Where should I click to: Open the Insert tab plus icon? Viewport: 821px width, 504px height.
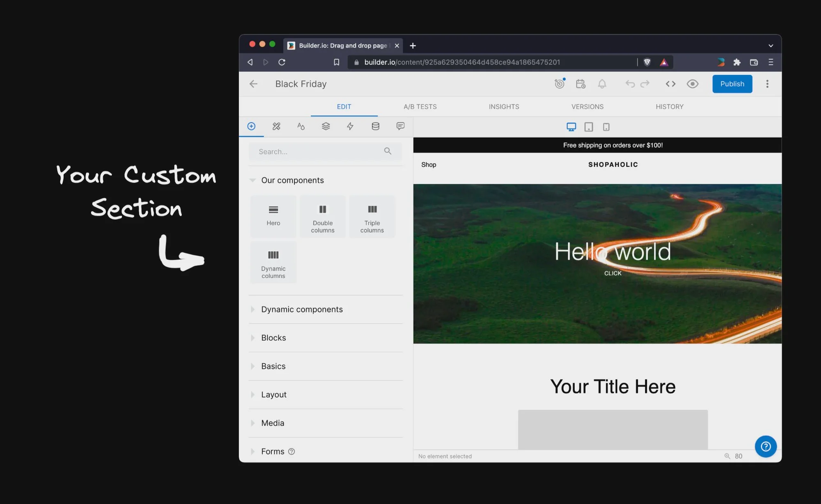pos(252,126)
